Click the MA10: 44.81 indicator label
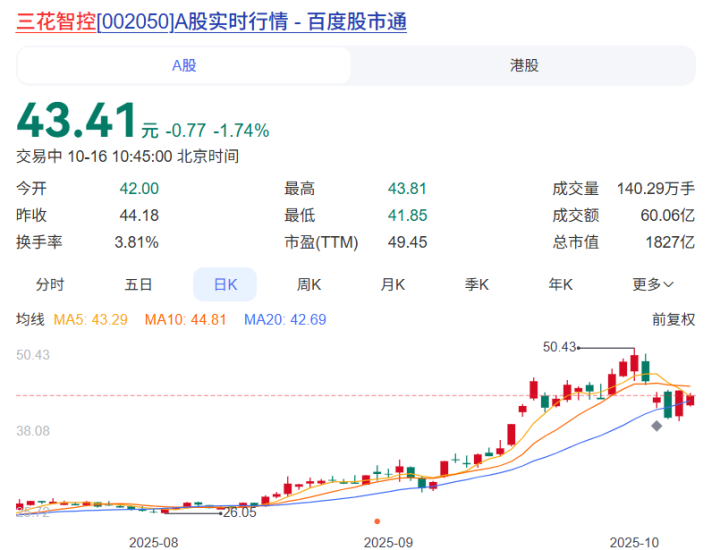720x550 pixels. (x=186, y=319)
